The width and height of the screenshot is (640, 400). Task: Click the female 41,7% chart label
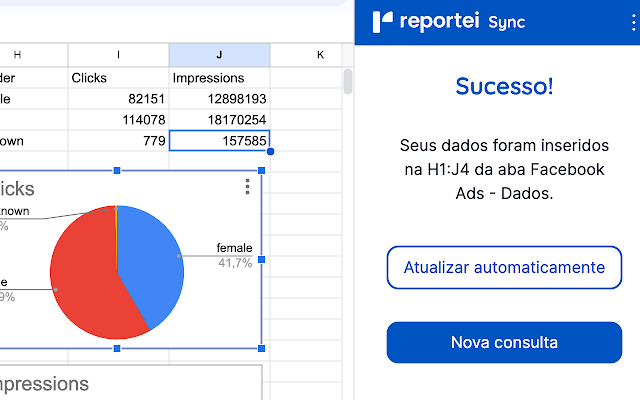(x=235, y=255)
